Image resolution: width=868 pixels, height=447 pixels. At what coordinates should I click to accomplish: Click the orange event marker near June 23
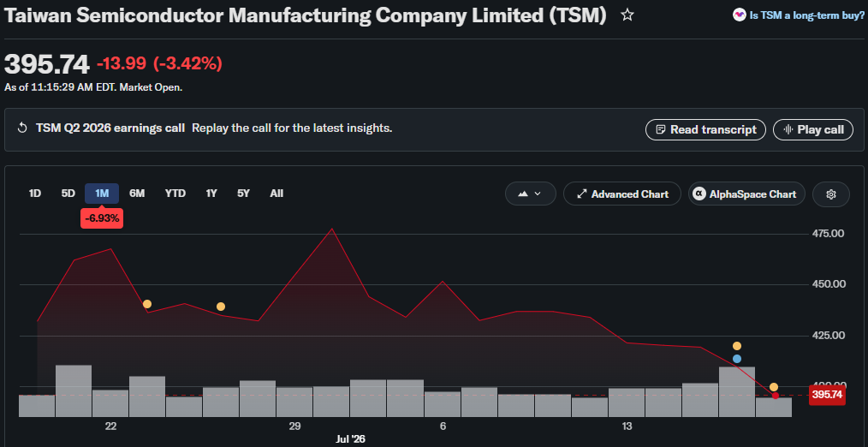pos(146,304)
